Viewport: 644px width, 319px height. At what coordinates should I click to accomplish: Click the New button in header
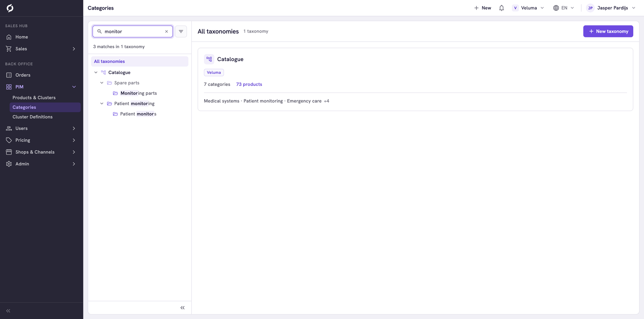pos(483,8)
